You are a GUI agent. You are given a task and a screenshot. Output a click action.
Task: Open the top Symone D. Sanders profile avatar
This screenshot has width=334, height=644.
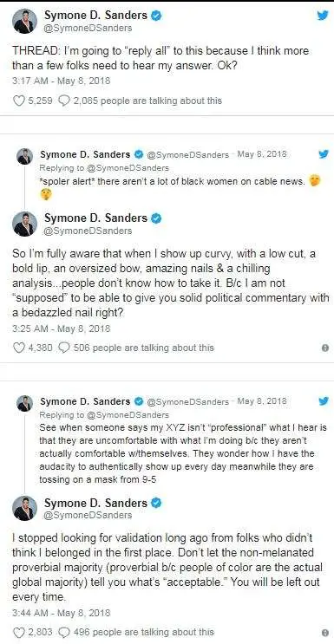(x=24, y=21)
